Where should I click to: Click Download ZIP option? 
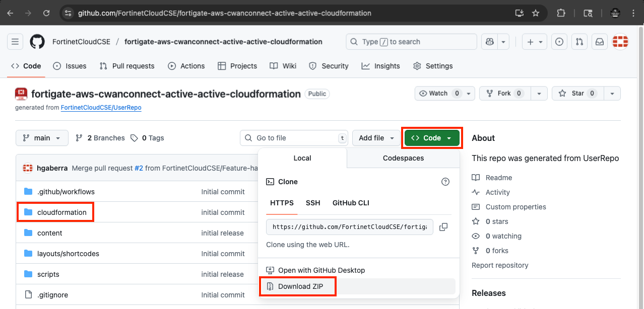coord(300,286)
